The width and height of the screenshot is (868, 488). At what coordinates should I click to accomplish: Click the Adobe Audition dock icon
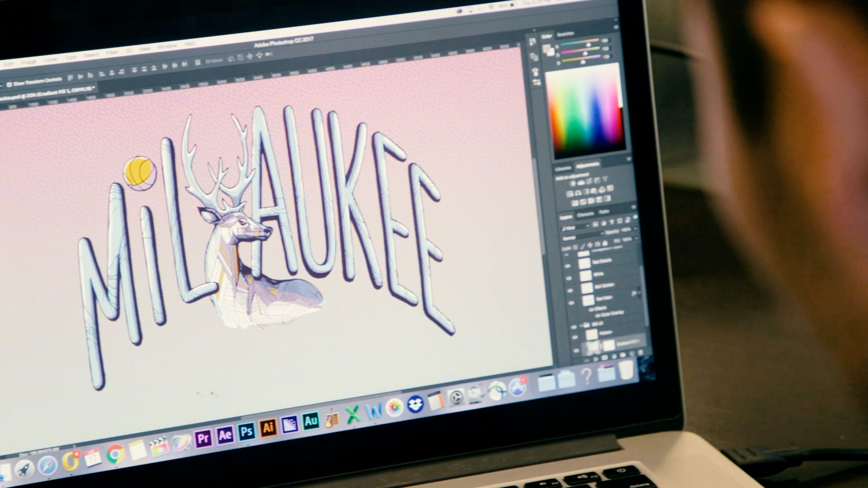pos(310,421)
